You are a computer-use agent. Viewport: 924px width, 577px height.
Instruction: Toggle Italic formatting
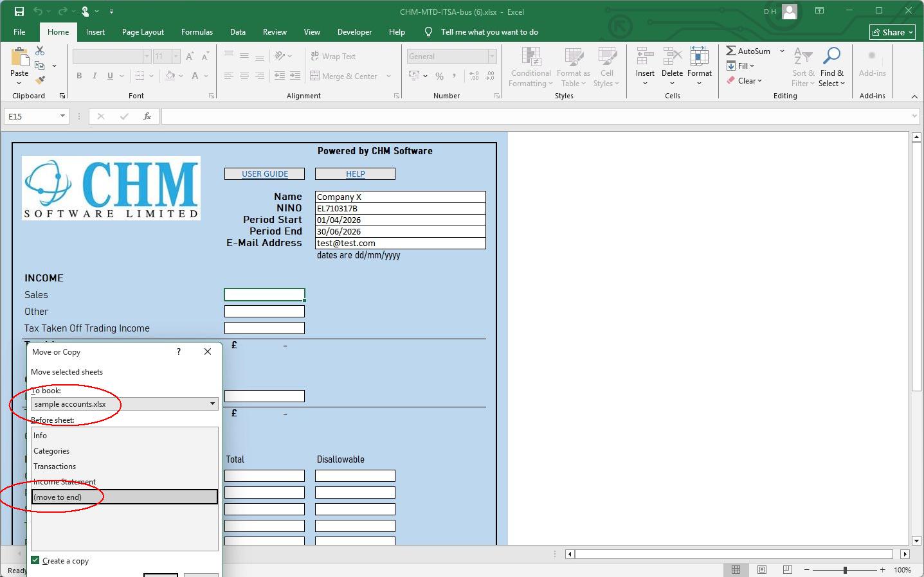pyautogui.click(x=95, y=76)
